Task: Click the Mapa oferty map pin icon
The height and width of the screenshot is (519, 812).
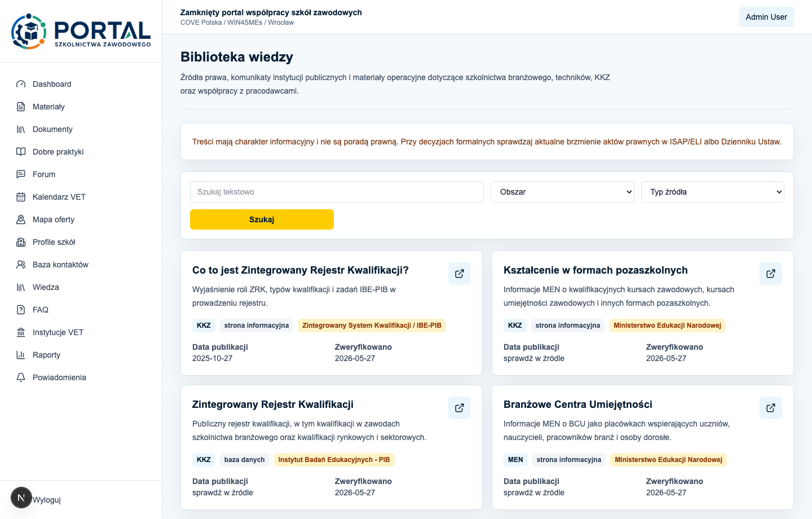Action: pyautogui.click(x=21, y=219)
